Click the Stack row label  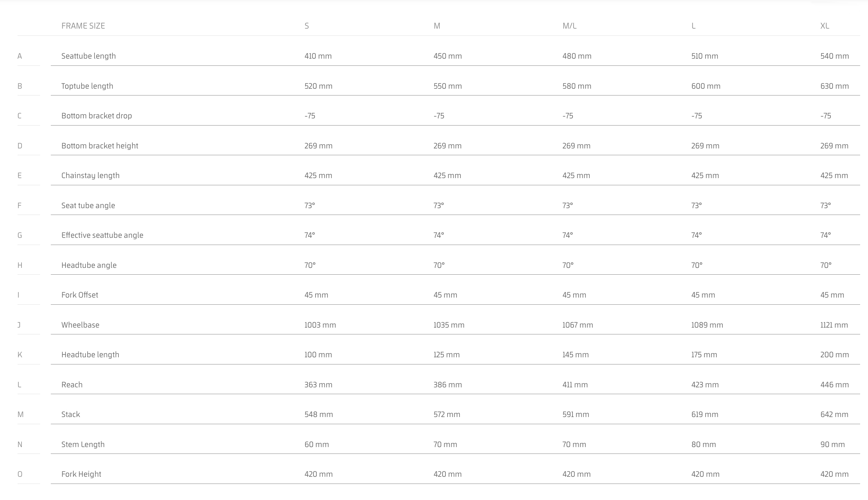(x=70, y=415)
